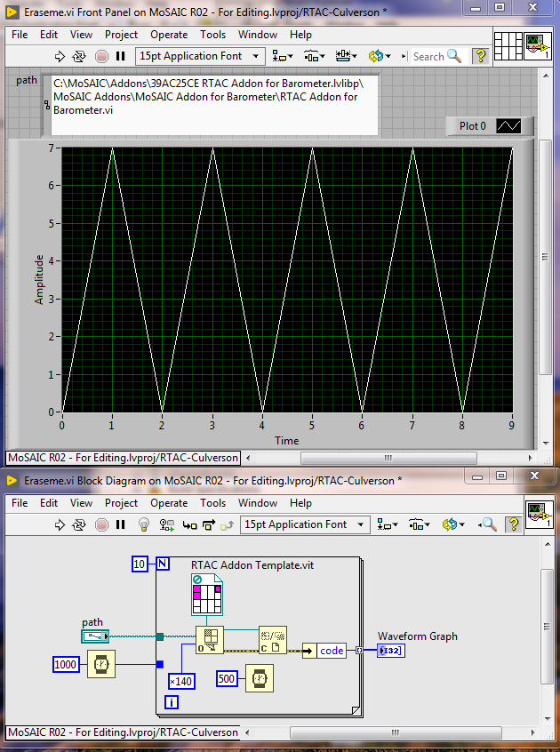
Task: Click the Unbundle By Name code element
Action: click(x=324, y=651)
